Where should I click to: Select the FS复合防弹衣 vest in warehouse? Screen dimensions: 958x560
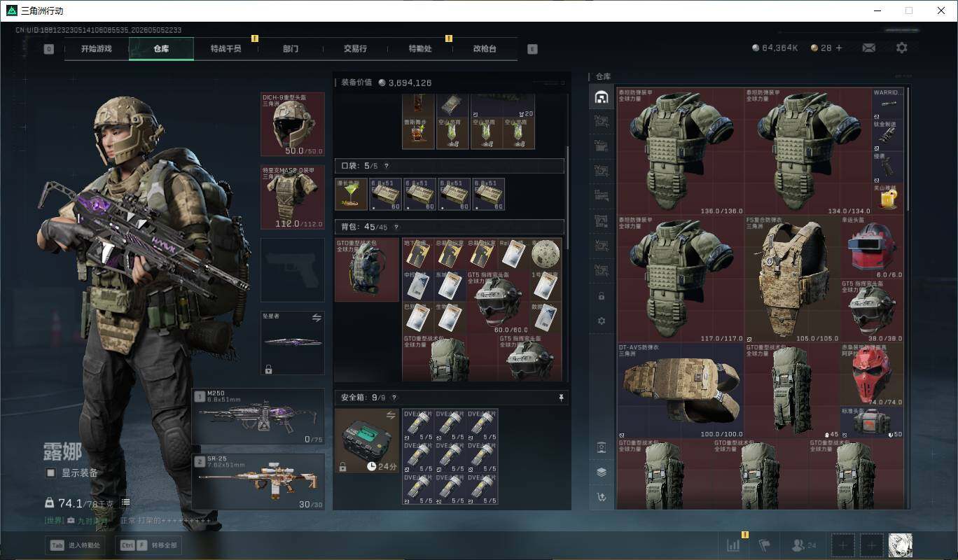(791, 279)
